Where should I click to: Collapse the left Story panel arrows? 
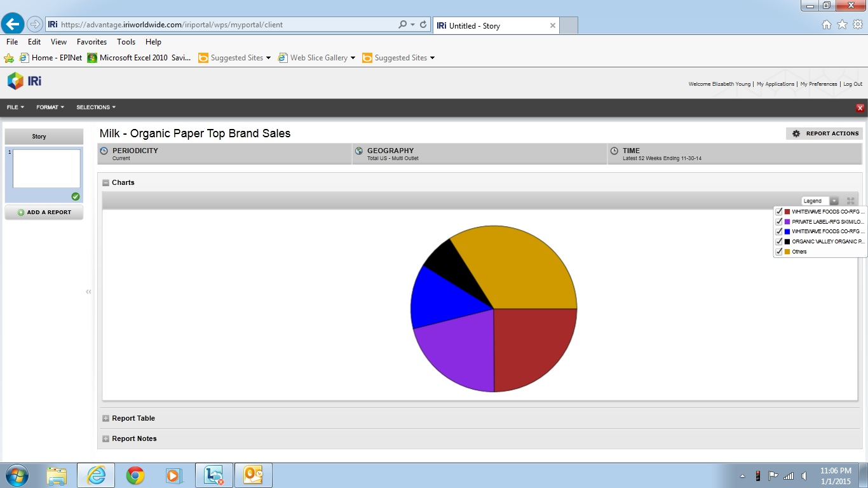pos(88,292)
